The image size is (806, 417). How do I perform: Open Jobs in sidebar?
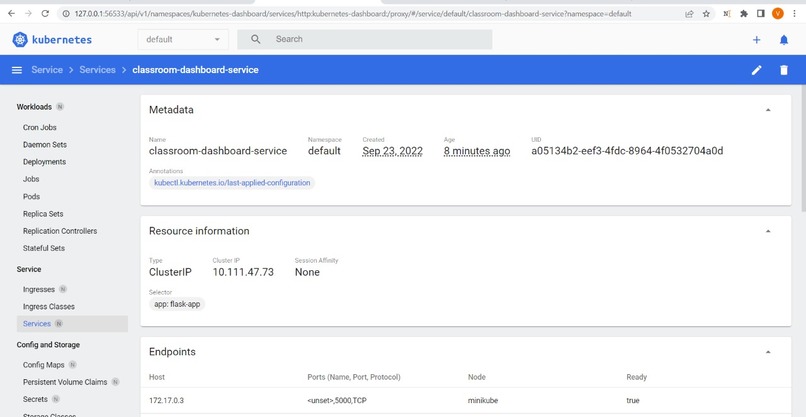[x=31, y=179]
